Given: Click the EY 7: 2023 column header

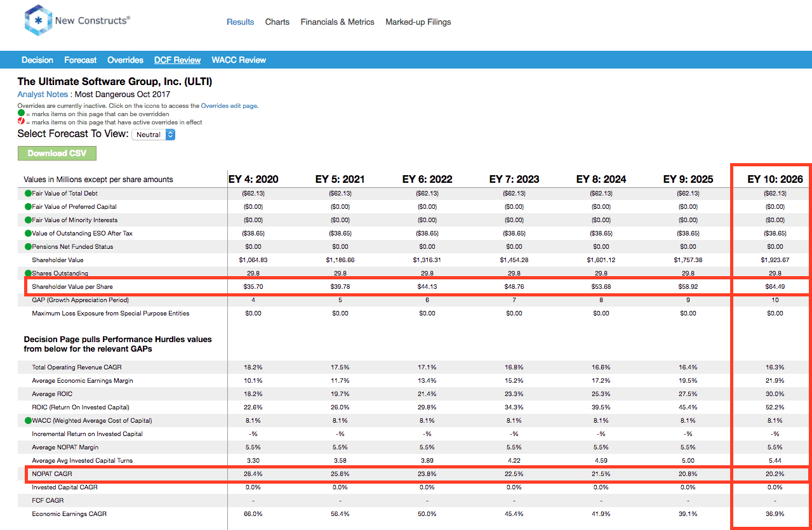Looking at the screenshot, I should coord(514,179).
